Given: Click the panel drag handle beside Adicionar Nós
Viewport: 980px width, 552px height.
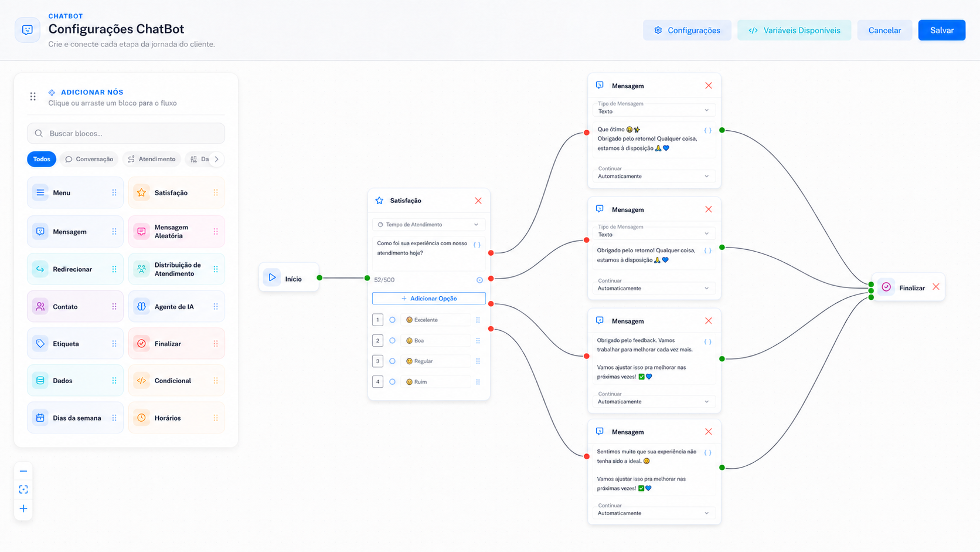Looking at the screenshot, I should [33, 96].
